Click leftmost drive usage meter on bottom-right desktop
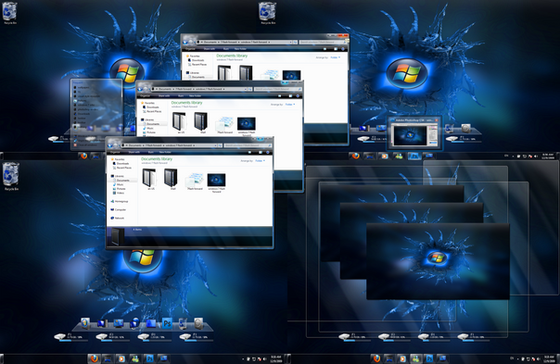This screenshot has height=364, width=560. [x=354, y=337]
